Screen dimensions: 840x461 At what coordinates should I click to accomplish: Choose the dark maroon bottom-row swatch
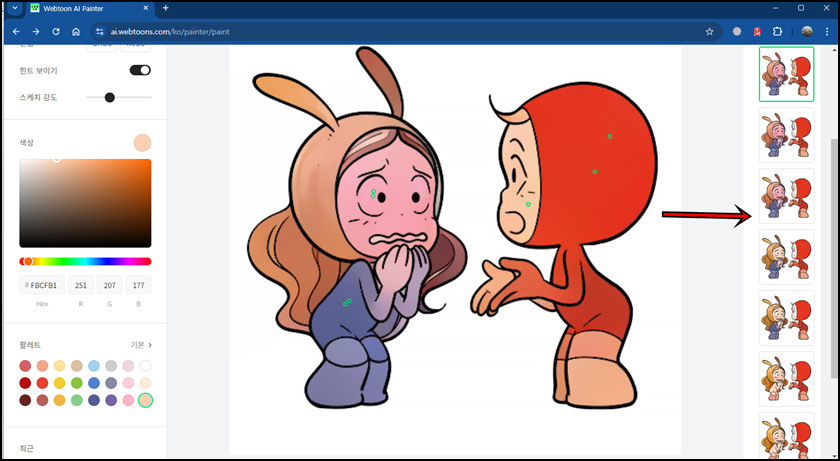[x=25, y=400]
